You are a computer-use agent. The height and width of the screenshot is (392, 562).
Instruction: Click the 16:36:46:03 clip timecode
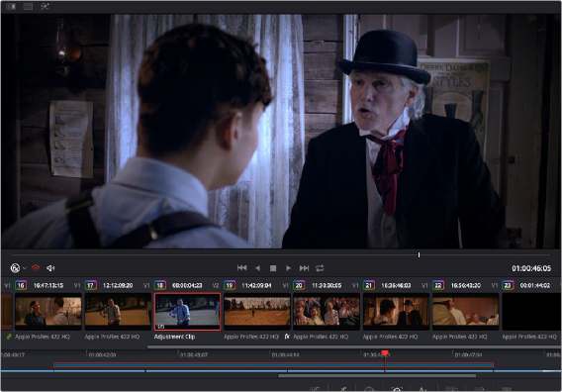[x=396, y=285]
